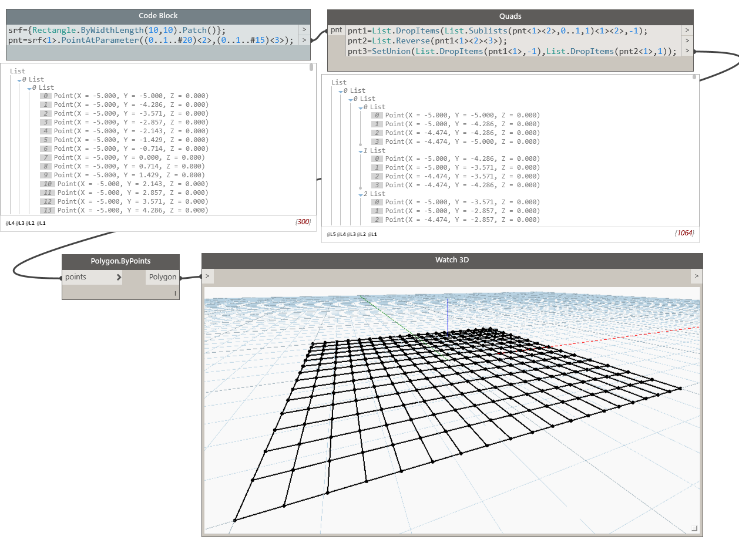Click the pnt1 output port on Quads node
The image size is (739, 560).
[x=687, y=30]
